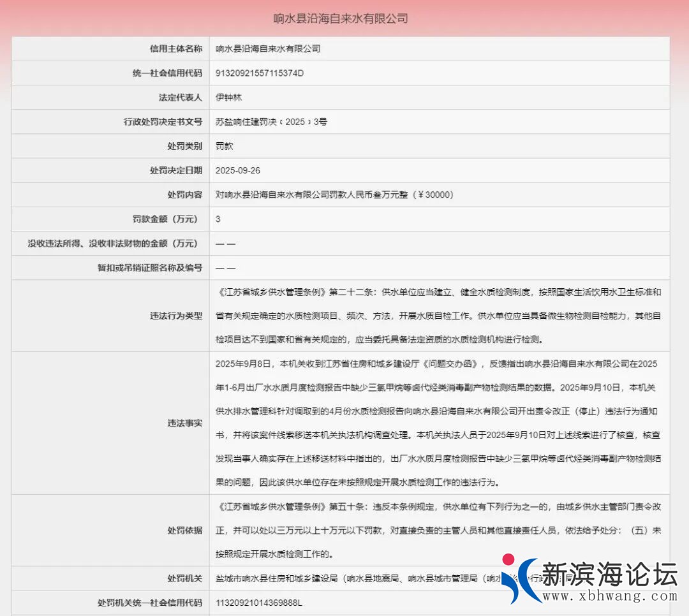
Task: Click the authority code 11320921014369888L
Action: point(259,603)
